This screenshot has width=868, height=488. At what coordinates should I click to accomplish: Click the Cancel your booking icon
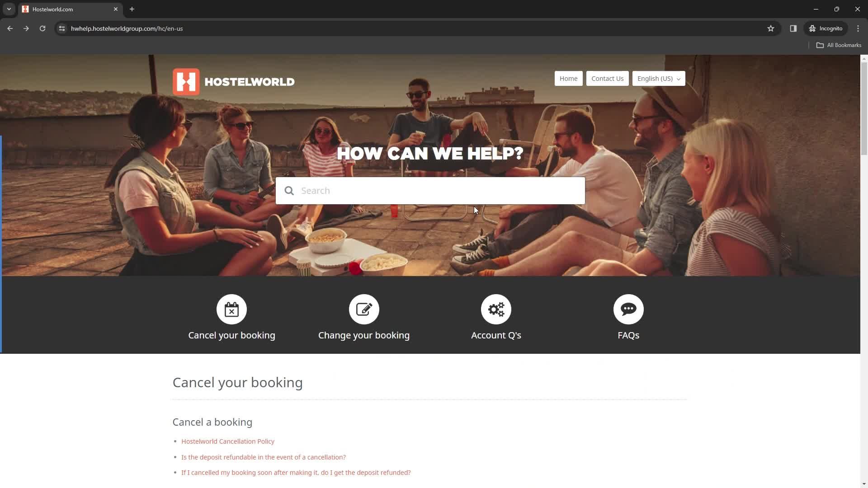coord(231,309)
